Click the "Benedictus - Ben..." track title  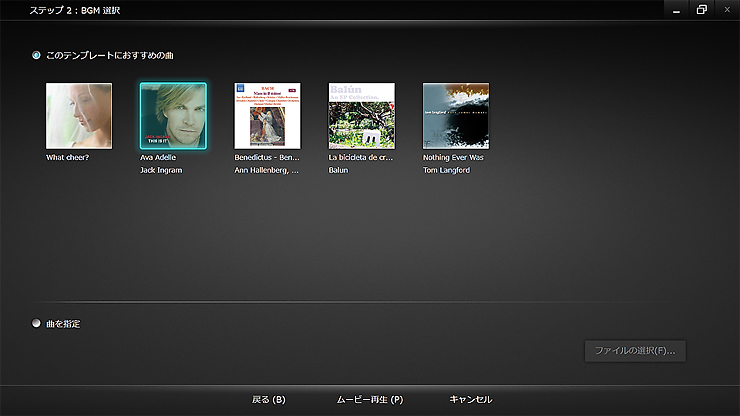(x=267, y=157)
